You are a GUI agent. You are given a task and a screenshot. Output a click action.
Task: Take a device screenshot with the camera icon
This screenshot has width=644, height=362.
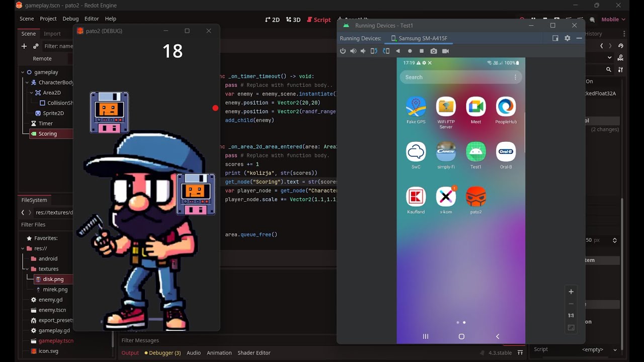pyautogui.click(x=434, y=51)
